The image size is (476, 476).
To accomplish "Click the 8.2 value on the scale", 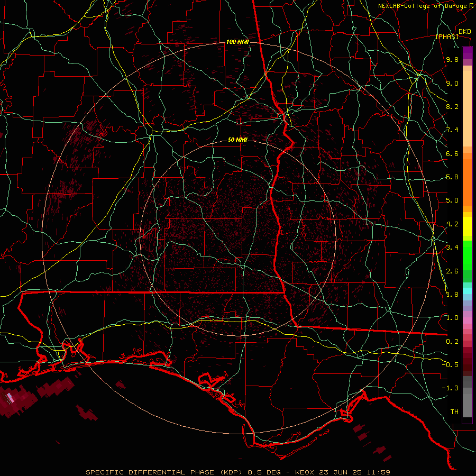I will [452, 106].
